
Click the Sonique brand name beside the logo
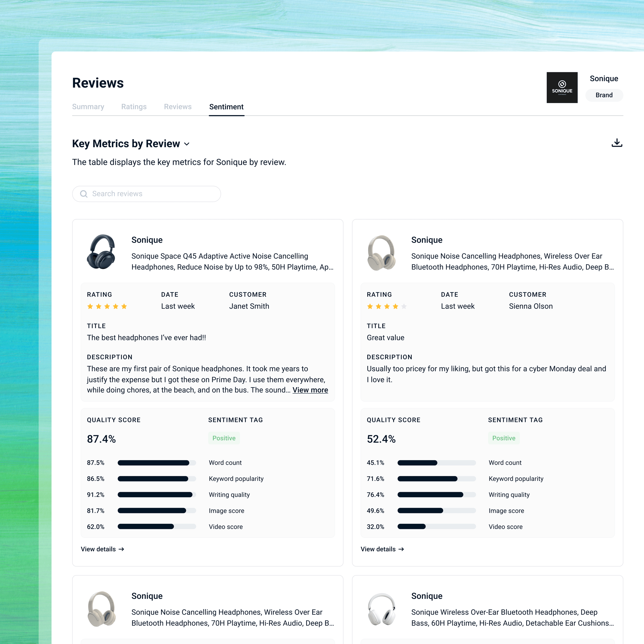click(x=604, y=79)
